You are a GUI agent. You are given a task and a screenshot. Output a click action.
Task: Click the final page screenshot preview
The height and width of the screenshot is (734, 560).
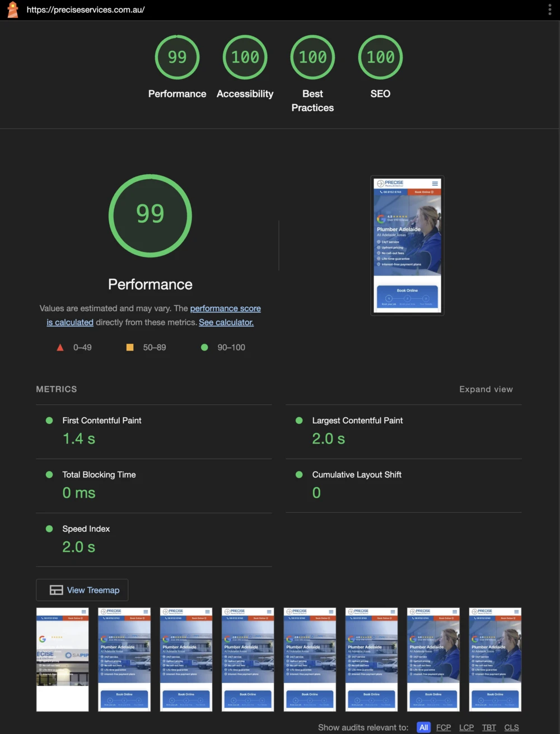(407, 245)
